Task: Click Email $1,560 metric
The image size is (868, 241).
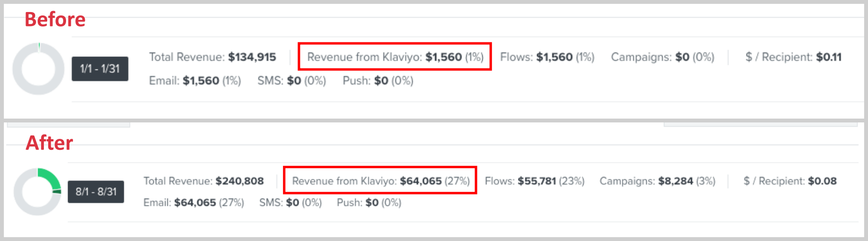Action: tap(195, 80)
